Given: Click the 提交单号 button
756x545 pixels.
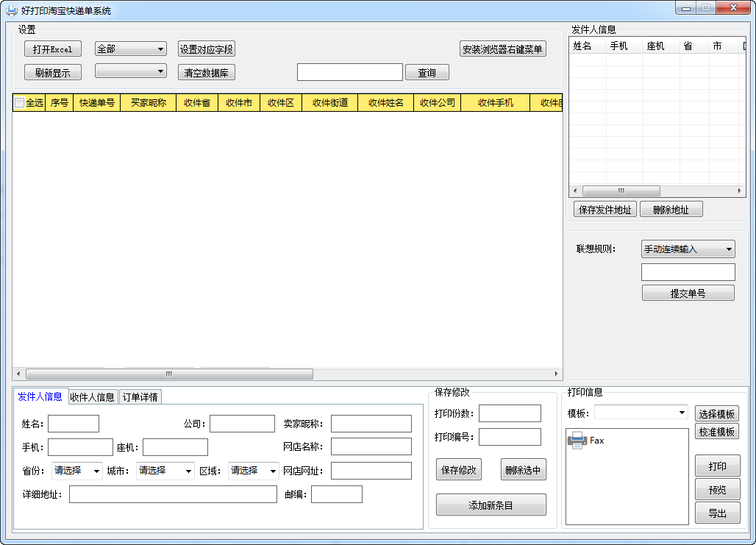Looking at the screenshot, I should pos(688,293).
